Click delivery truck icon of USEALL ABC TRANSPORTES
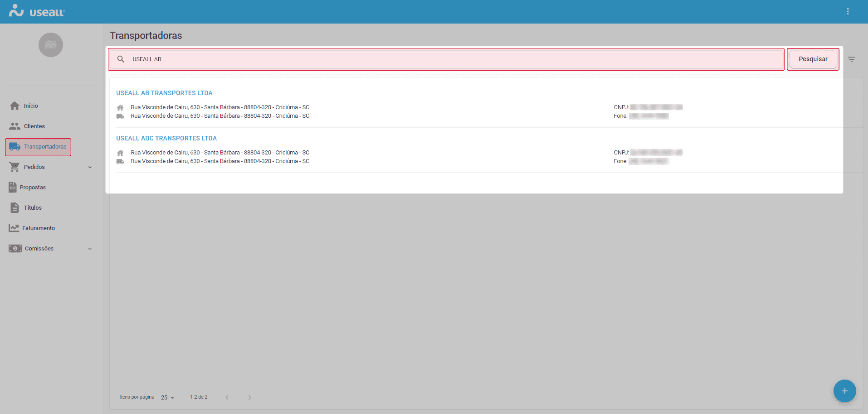 (120, 162)
